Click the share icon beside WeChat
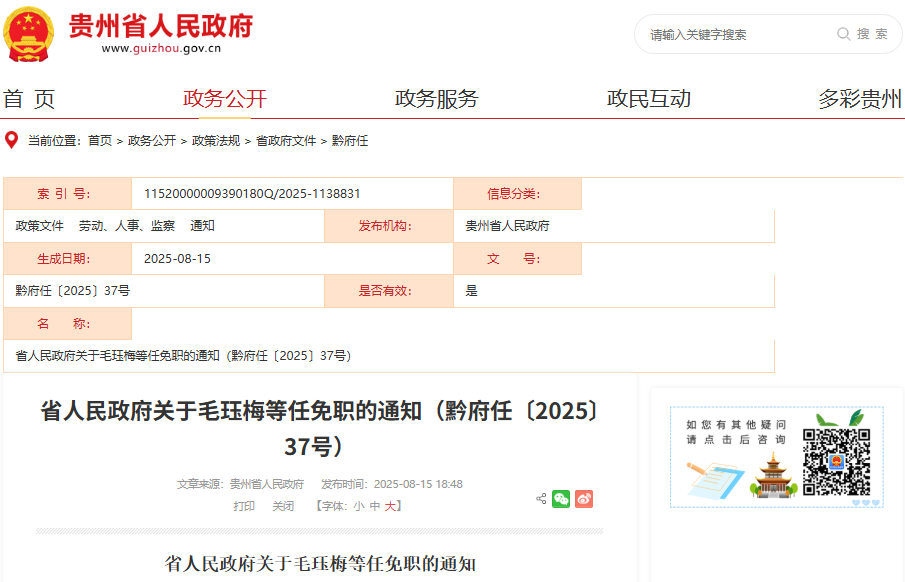The height and width of the screenshot is (582, 905). (x=541, y=498)
